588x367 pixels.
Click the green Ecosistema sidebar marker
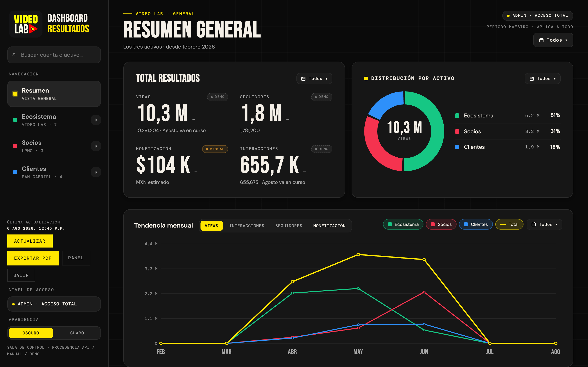[15, 120]
